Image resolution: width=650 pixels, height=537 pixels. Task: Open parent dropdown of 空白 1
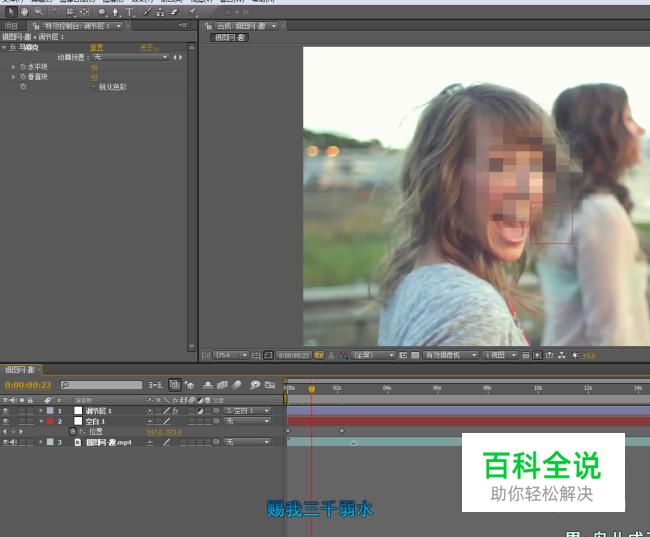click(247, 421)
